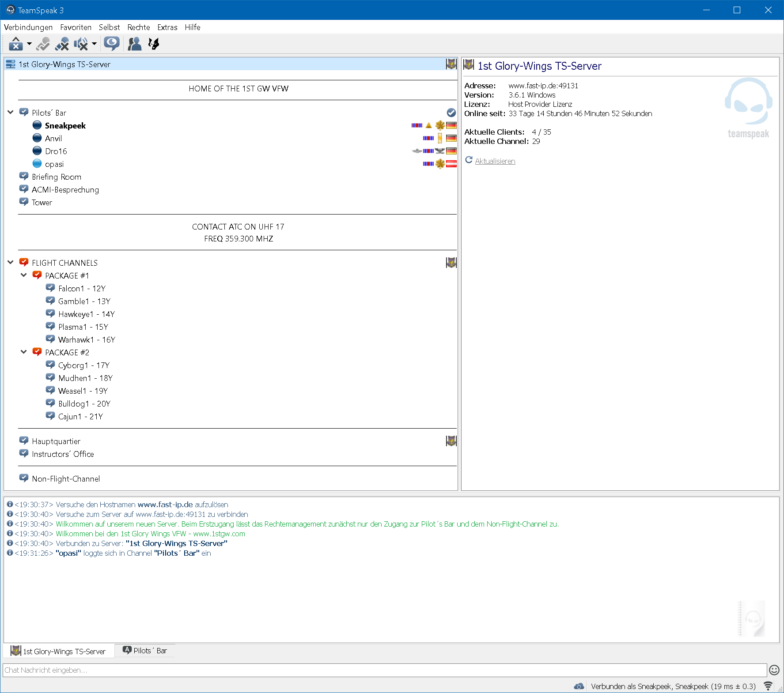
Task: Click the Aktualisieren link
Action: point(495,161)
